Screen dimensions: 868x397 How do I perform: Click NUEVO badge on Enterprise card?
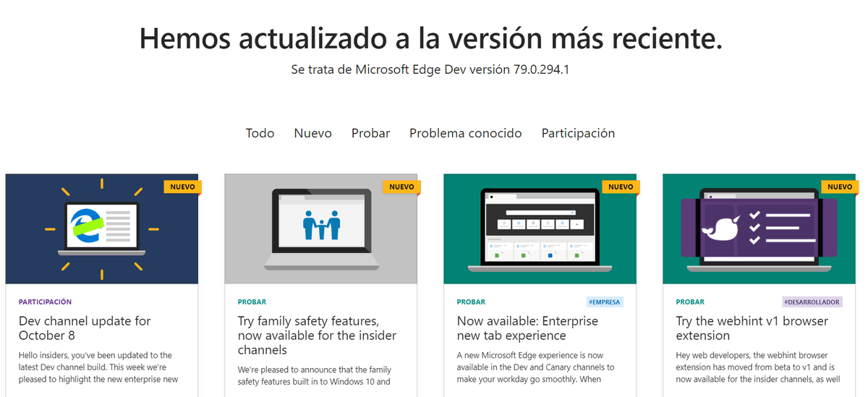point(621,187)
